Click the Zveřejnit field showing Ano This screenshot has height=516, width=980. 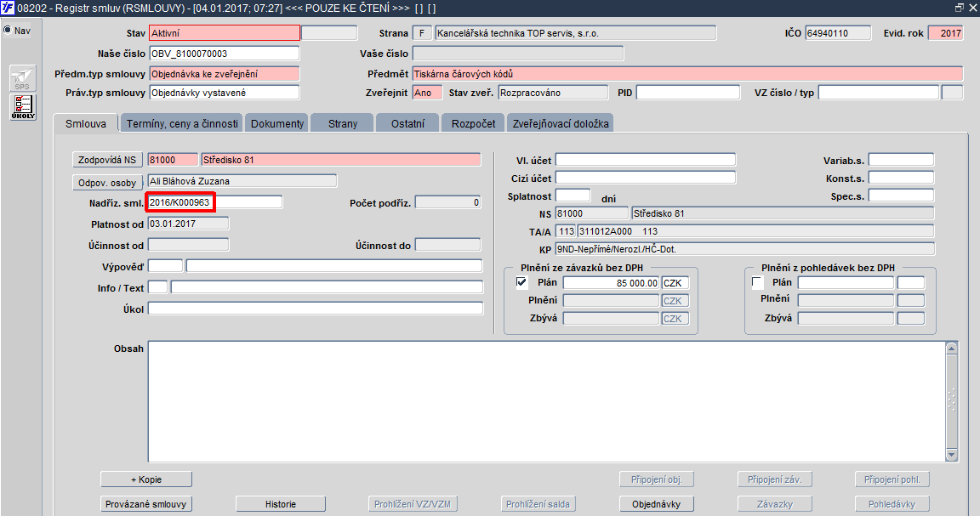coord(428,93)
